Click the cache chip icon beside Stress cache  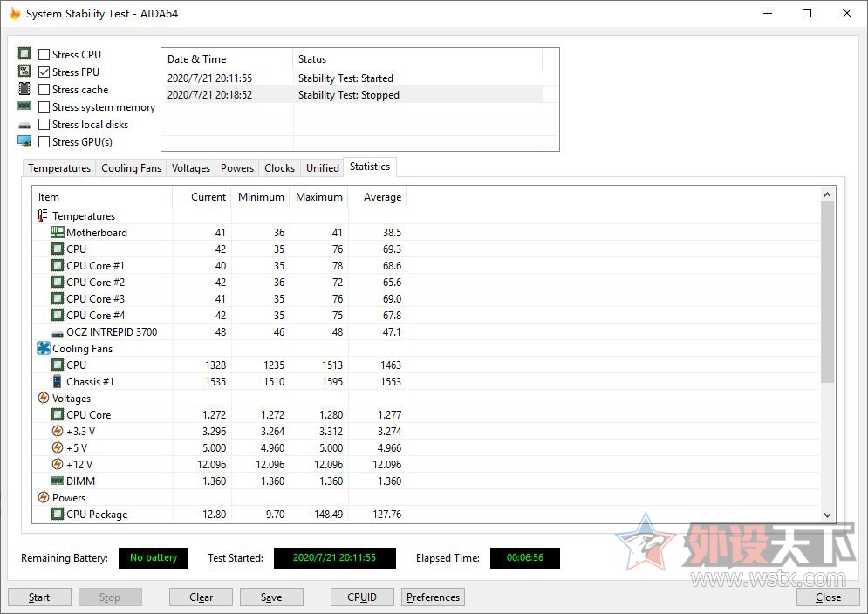point(24,89)
